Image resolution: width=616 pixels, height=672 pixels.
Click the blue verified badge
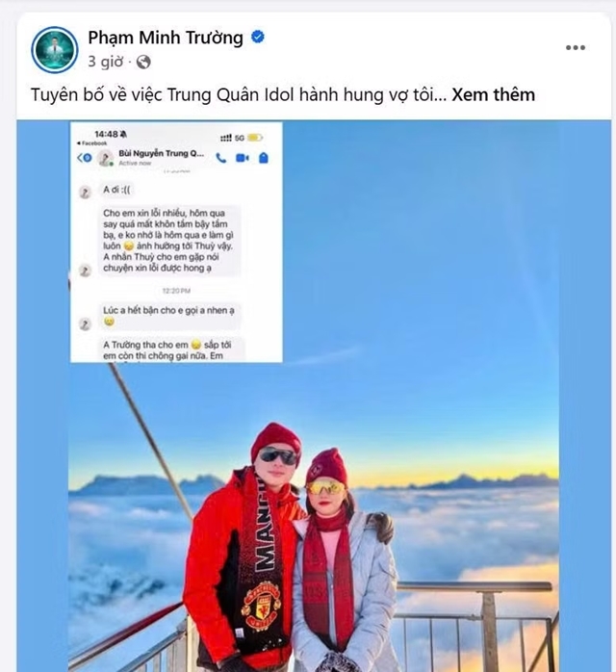pos(258,38)
